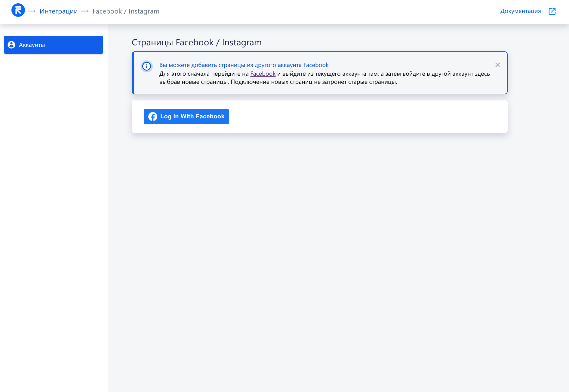Click the Facebook / Instagram breadcrumb text
The width and height of the screenshot is (569, 392).
pyautogui.click(x=126, y=11)
